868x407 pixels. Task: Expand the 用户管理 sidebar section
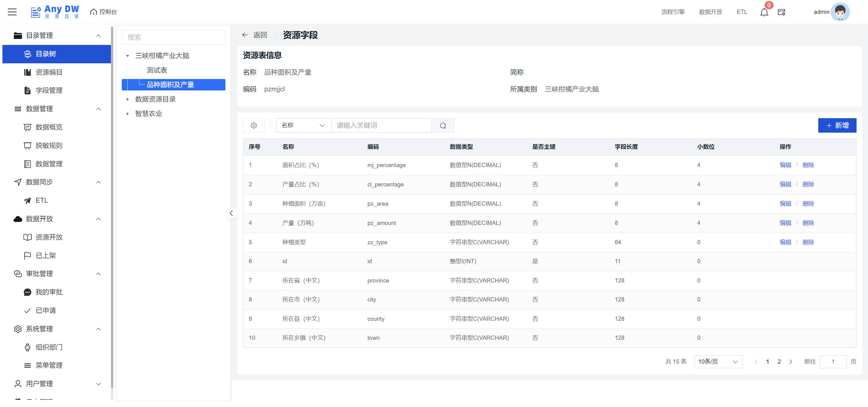pos(98,384)
